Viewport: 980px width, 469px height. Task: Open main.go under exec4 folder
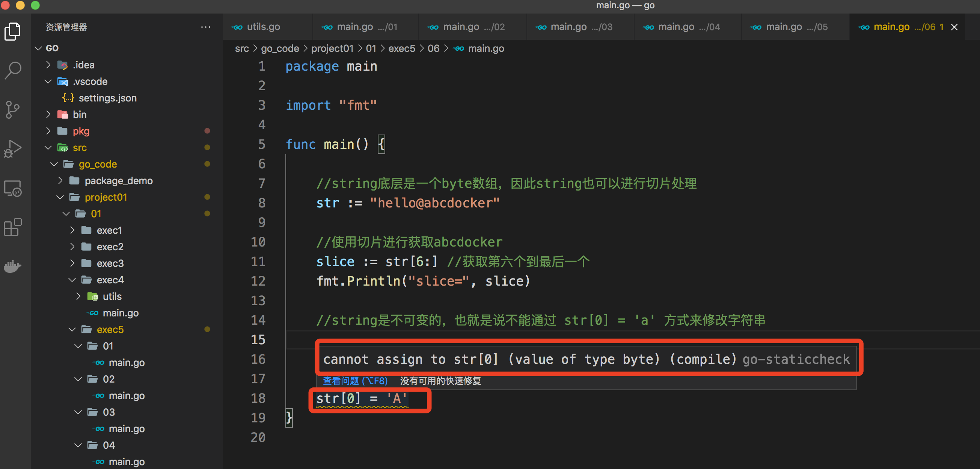click(x=120, y=313)
